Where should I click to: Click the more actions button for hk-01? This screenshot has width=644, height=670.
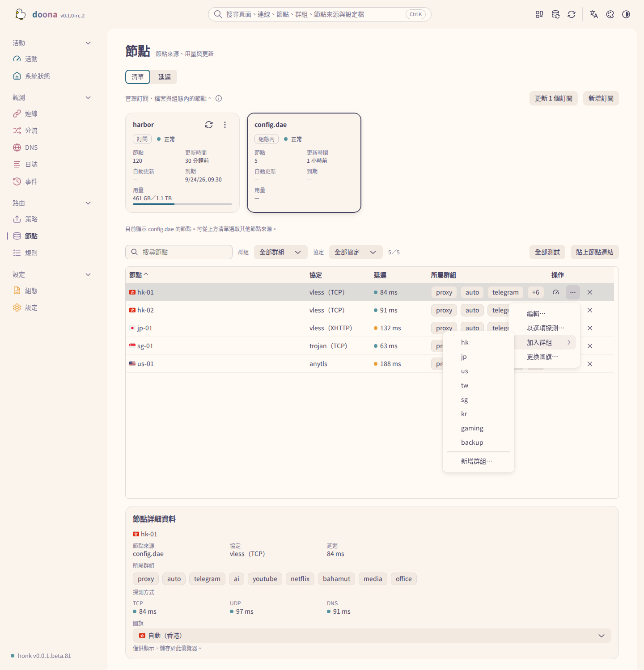point(573,292)
